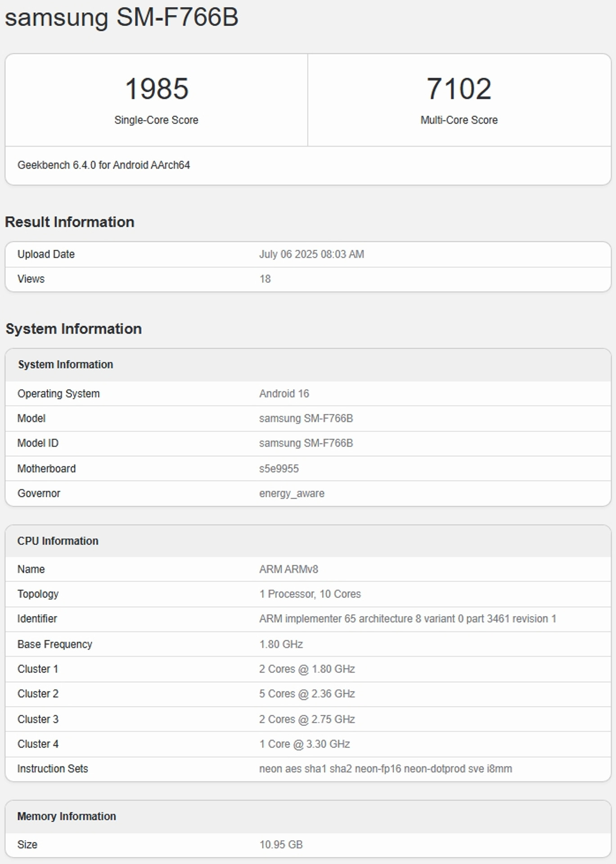Click the Cluster 4 value 1 Core @ 3.30 GHz
616x864 pixels.
coord(304,744)
